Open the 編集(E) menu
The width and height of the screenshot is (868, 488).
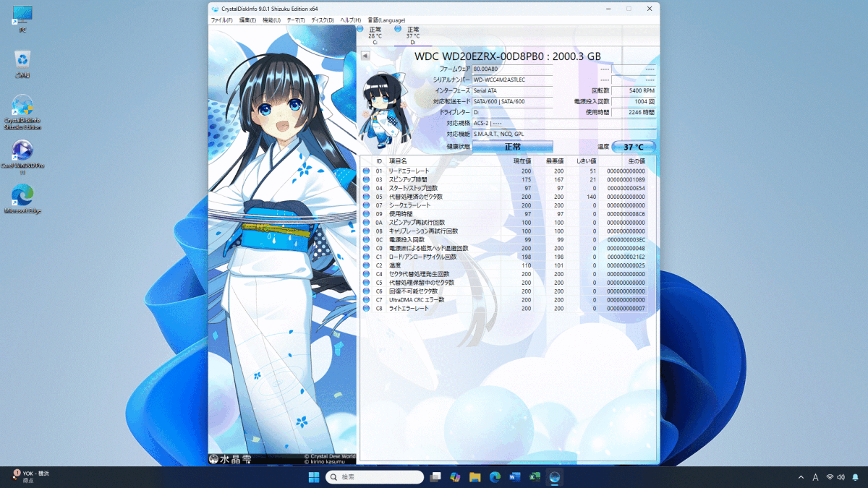(247, 20)
